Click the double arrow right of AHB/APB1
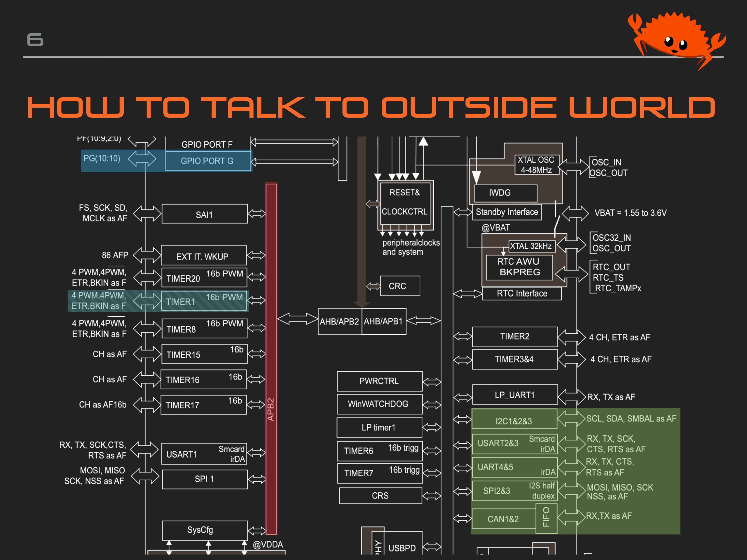Screen dimensions: 747x560 point(423,320)
